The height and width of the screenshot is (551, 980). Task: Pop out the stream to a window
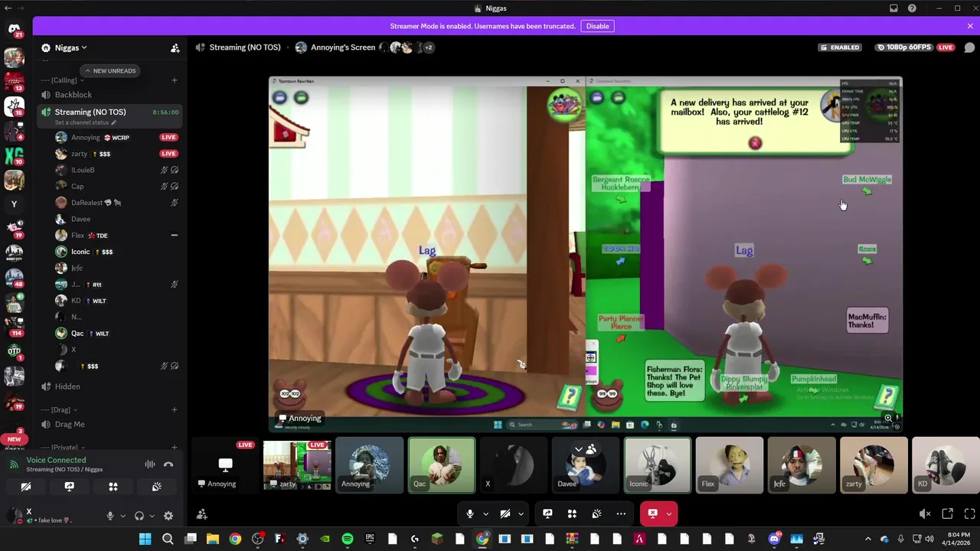[x=948, y=514]
